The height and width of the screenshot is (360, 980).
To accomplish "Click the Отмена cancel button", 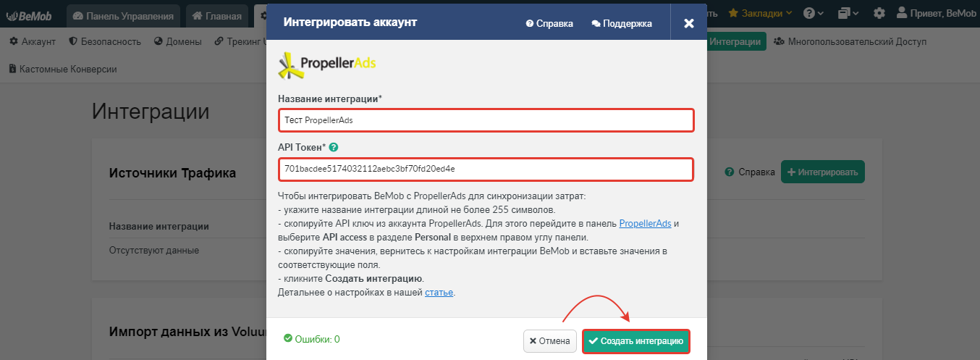I will click(x=550, y=341).
